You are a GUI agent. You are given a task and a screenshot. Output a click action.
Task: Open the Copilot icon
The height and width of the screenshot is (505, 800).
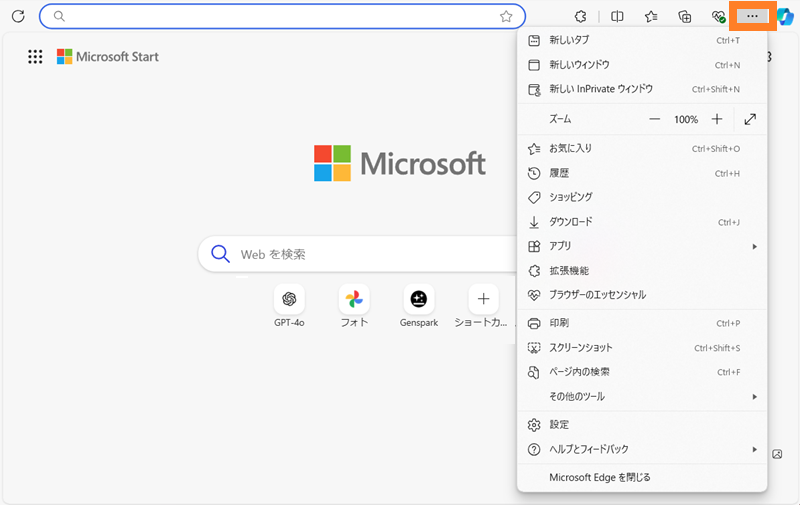coord(786,16)
